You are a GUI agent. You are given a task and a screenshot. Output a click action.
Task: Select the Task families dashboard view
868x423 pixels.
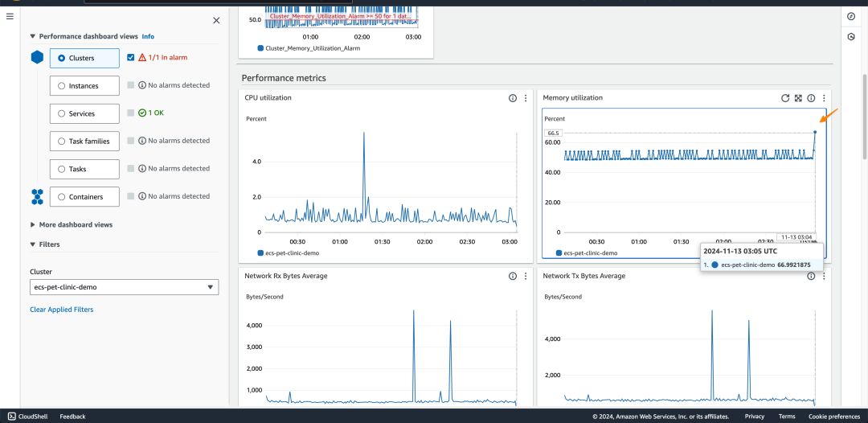click(84, 142)
